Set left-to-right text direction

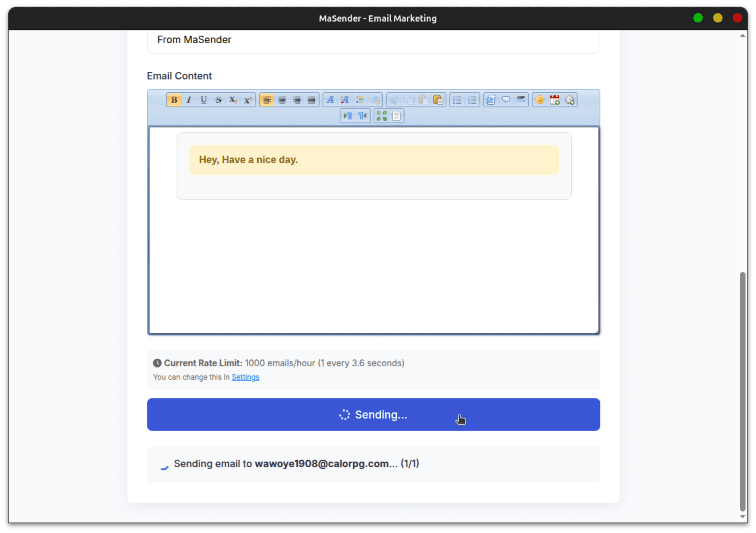[x=348, y=116]
